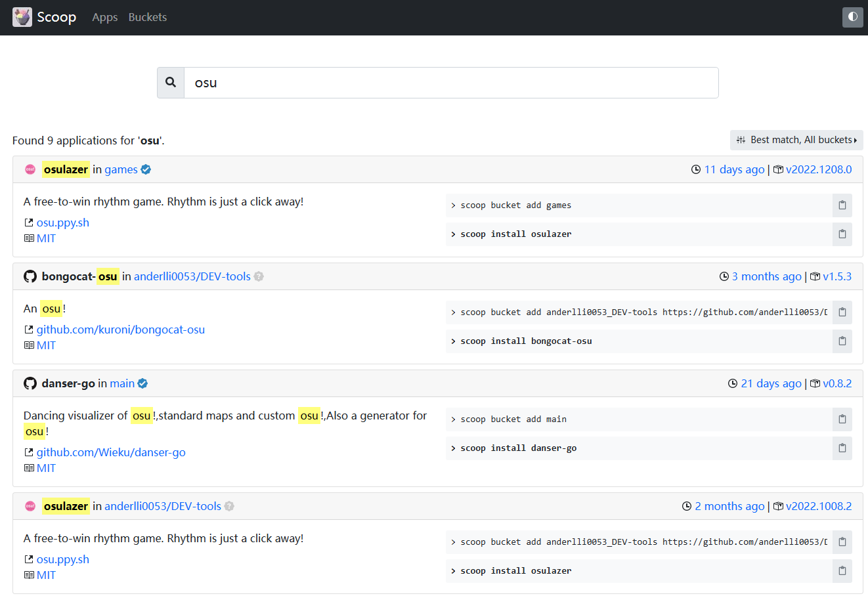The image size is (868, 598).
Task: Visit github.com/kuroni/bongocat-osu link
Action: (121, 330)
